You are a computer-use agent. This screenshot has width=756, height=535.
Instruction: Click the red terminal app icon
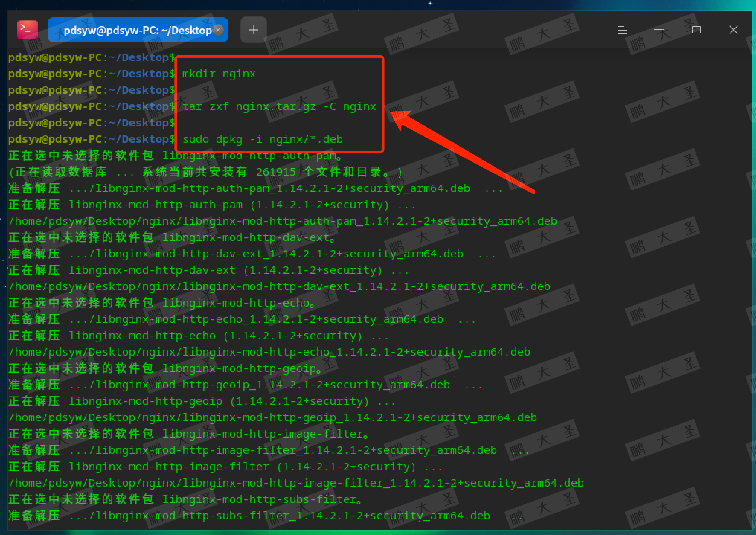[27, 29]
